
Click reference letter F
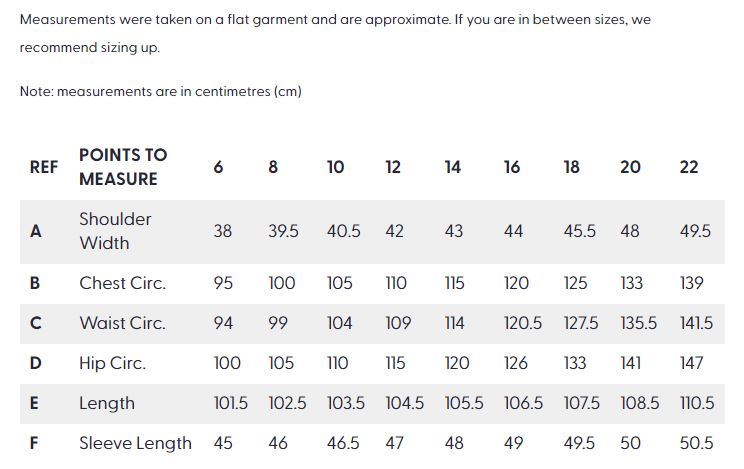click(x=35, y=443)
